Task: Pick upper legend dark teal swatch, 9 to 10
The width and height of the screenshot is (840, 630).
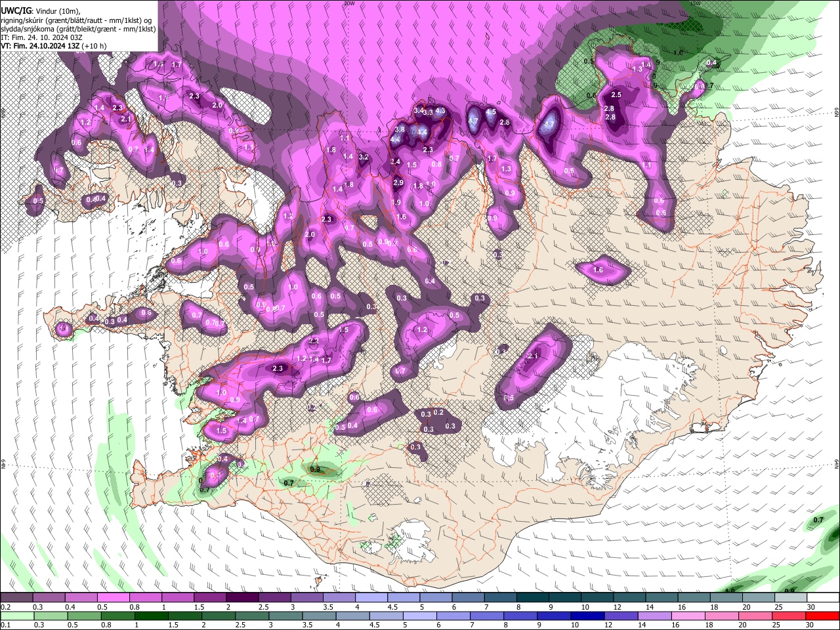Action: [x=565, y=597]
